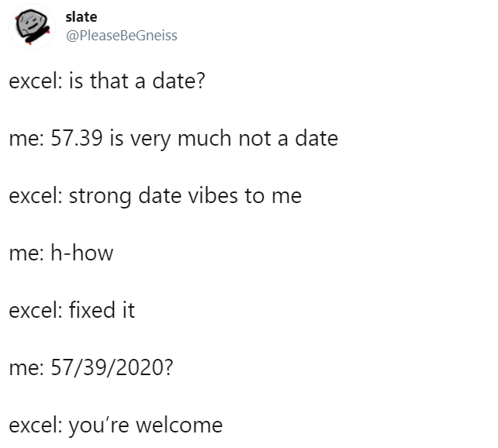The height and width of the screenshot is (448, 498).
Task: Click the "me: h-how" line
Action: [61, 253]
